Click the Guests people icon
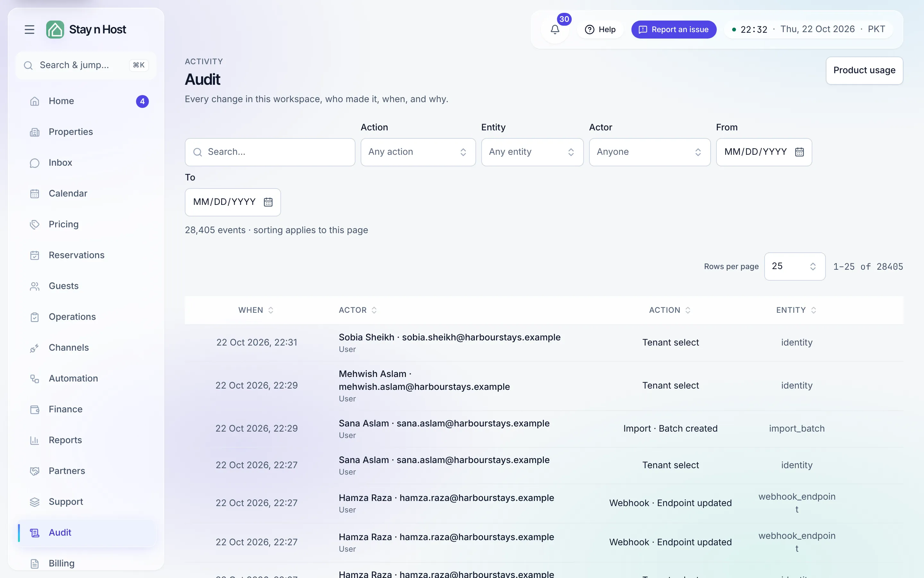The image size is (924, 578). point(35,286)
